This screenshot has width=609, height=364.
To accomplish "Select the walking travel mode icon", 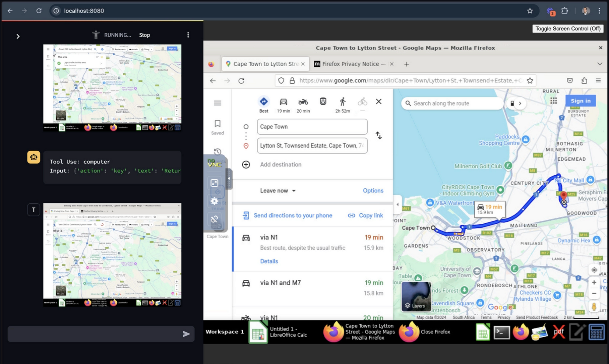I will click(x=343, y=102).
